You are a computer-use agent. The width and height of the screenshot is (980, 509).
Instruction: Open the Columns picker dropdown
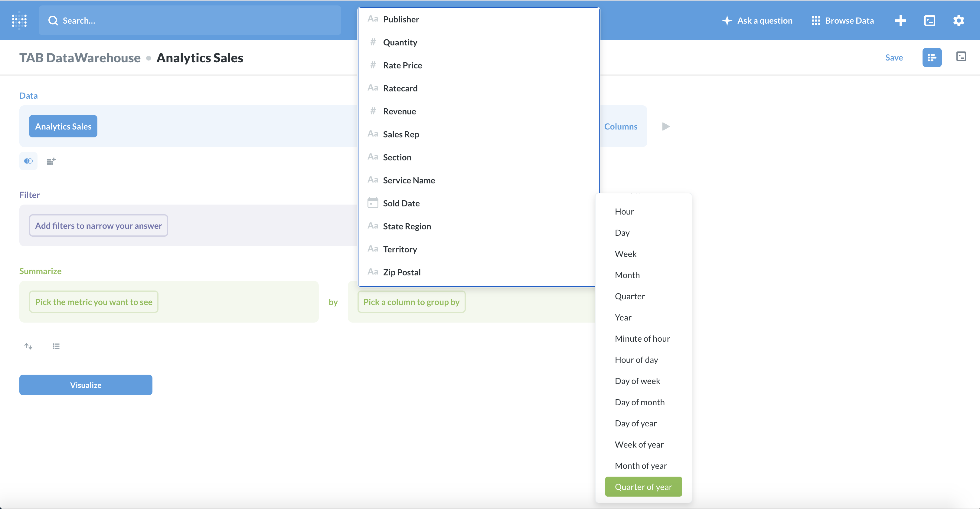point(620,126)
